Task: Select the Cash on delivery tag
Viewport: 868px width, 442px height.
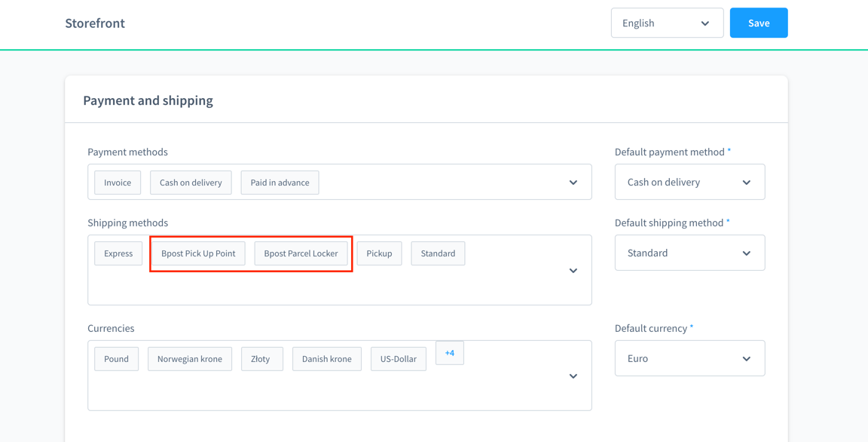Action: coord(191,183)
